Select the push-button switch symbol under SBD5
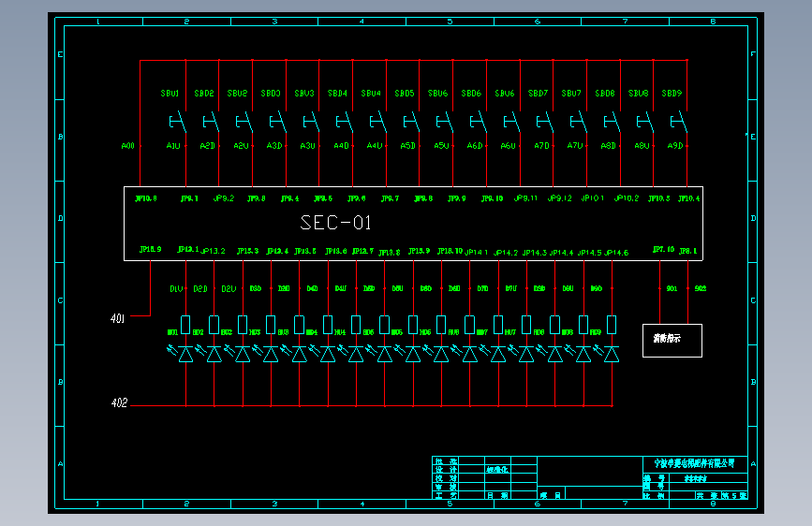 [411, 122]
